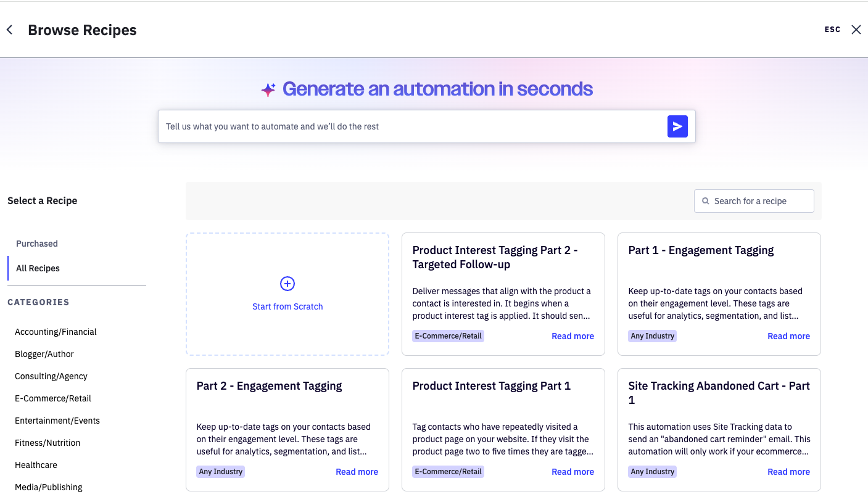
Task: Submit the automation prompt via the arrow button
Action: (677, 126)
